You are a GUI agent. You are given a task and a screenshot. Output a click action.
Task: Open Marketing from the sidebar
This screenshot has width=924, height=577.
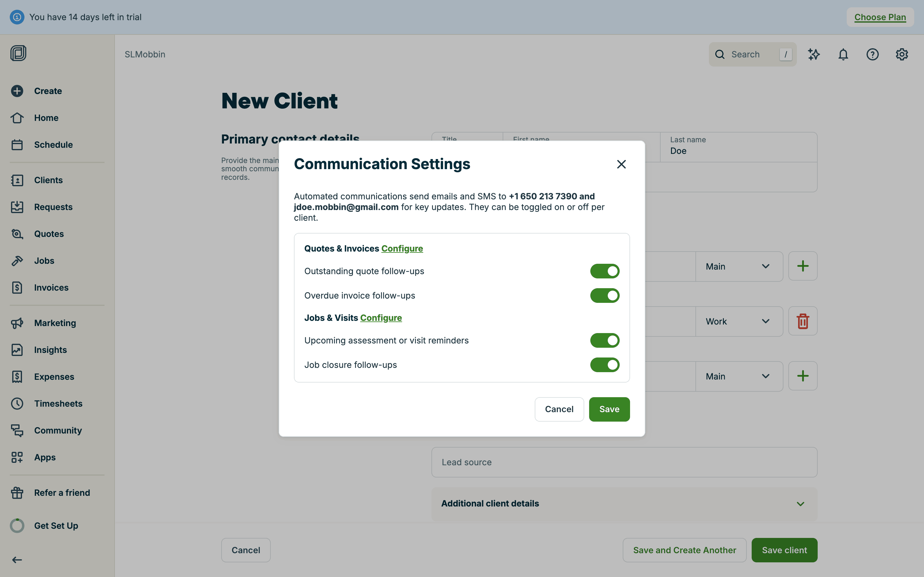[x=55, y=323]
